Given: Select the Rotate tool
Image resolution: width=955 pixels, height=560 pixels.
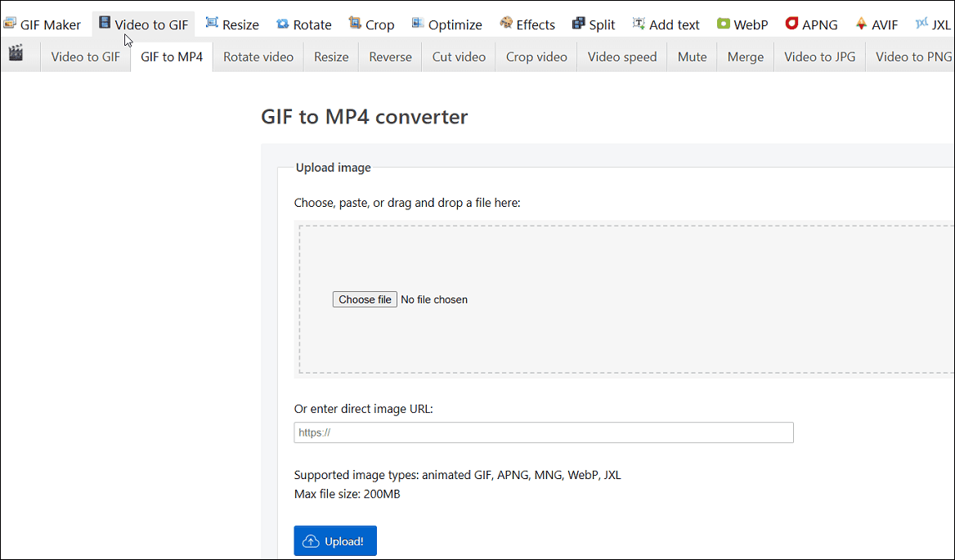Looking at the screenshot, I should point(303,24).
